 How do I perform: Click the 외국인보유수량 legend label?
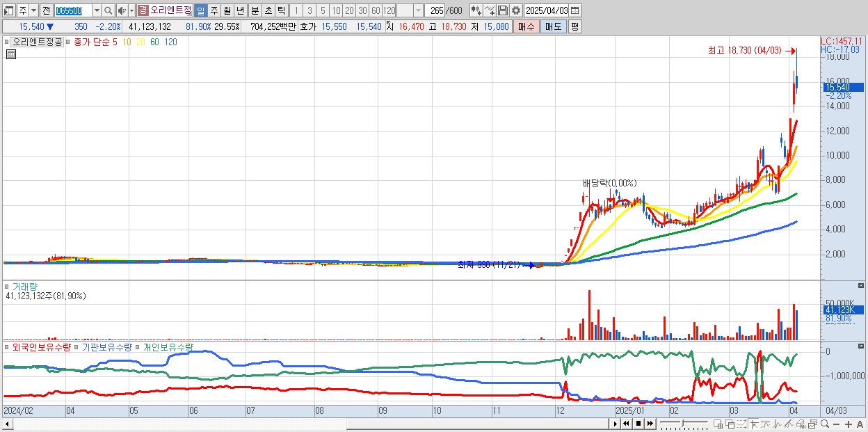(42, 346)
